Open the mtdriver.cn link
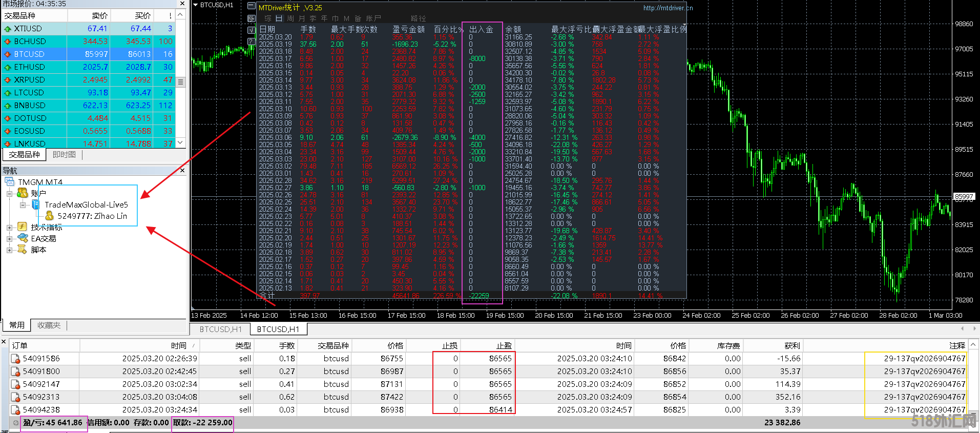The height and width of the screenshot is (433, 980). (x=668, y=8)
